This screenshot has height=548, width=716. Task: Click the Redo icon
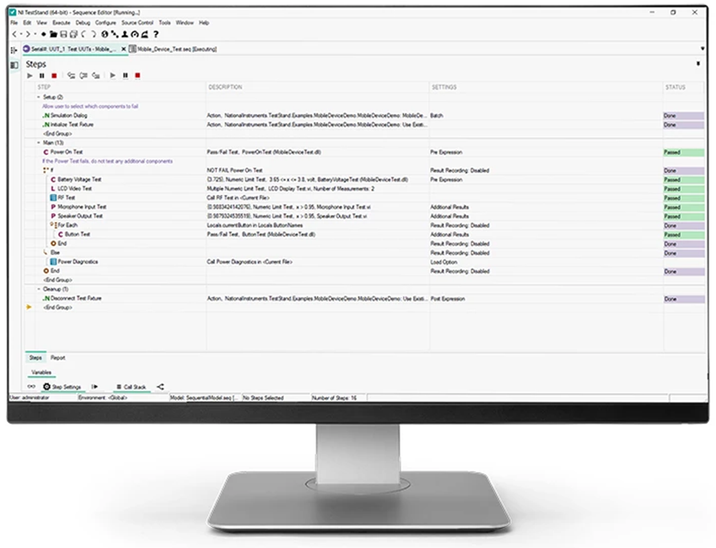tap(93, 34)
